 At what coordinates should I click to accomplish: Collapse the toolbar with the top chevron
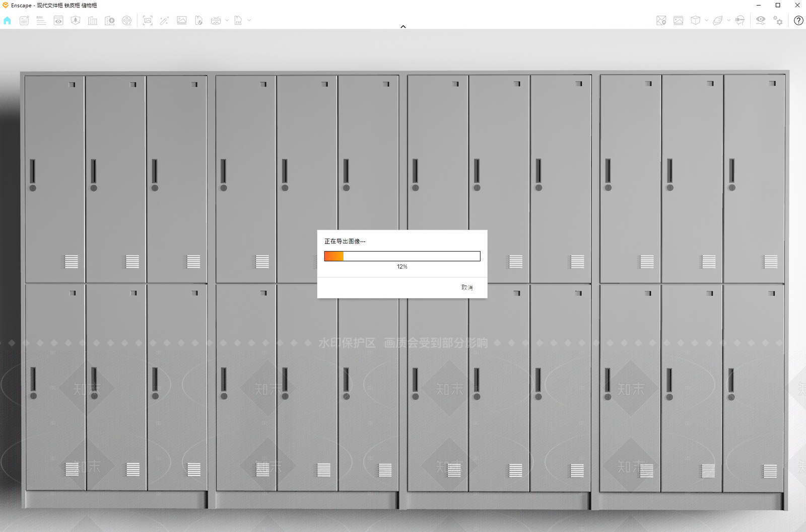tap(403, 27)
